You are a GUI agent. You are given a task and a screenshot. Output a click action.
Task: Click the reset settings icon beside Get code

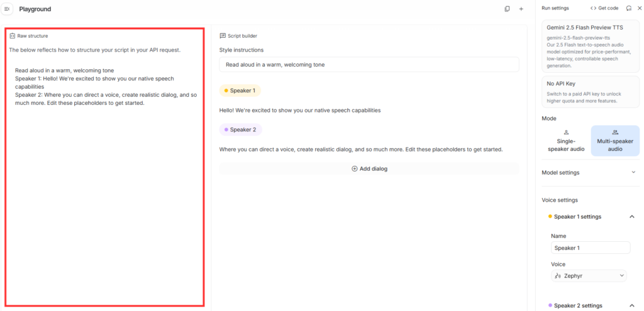click(x=628, y=8)
